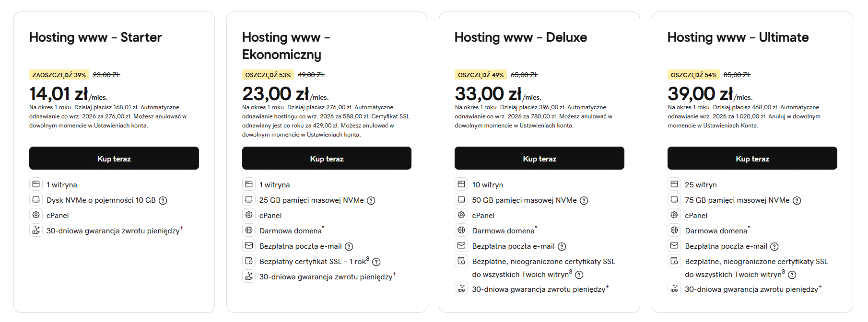Click cPanel gear icon in Starter plan
This screenshot has height=322, width=868.
click(36, 215)
